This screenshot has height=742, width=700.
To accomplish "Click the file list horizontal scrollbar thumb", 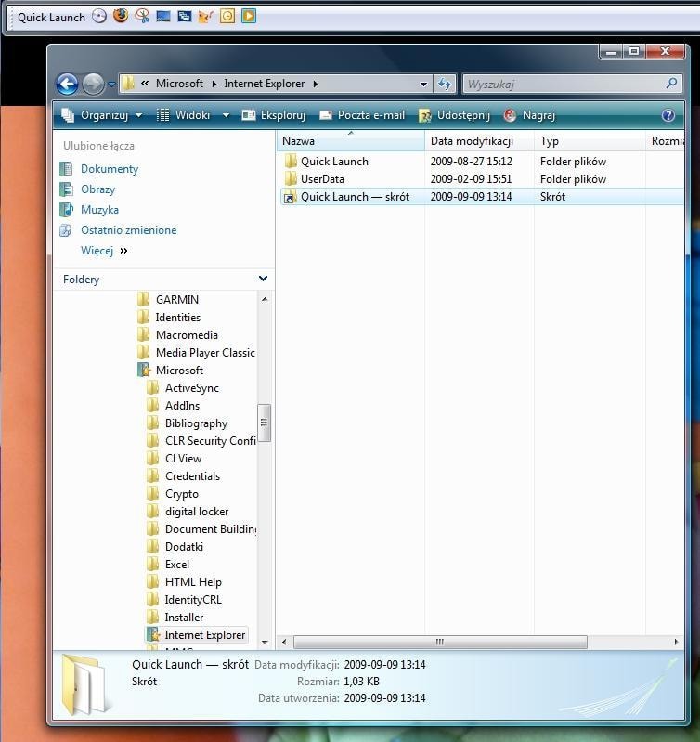I will pos(440,642).
